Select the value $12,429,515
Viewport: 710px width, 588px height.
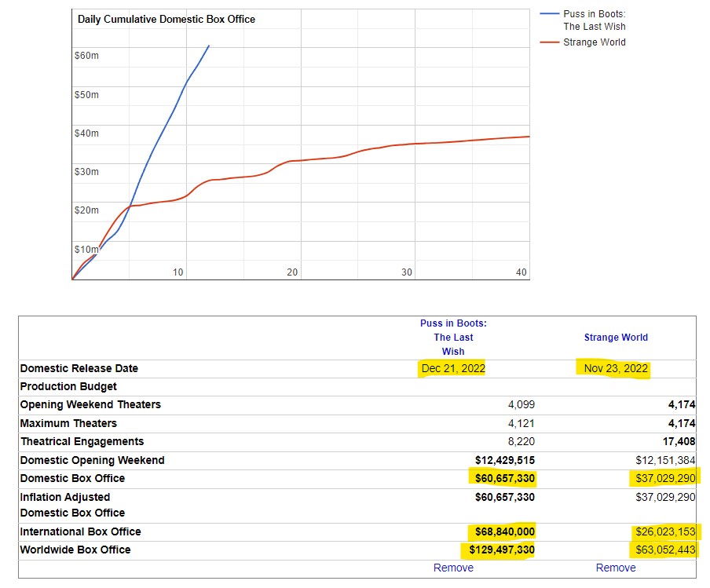pyautogui.click(x=505, y=460)
